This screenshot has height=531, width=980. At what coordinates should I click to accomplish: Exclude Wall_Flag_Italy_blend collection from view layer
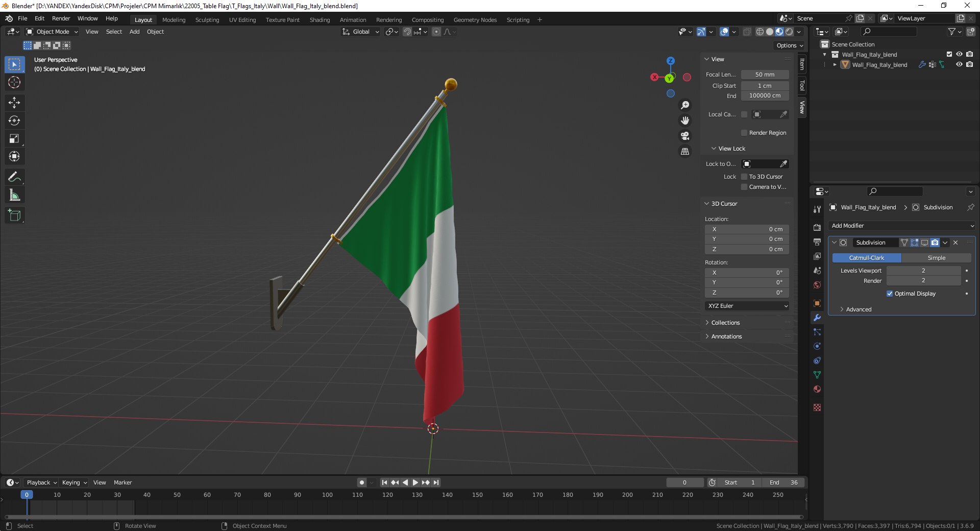point(949,55)
